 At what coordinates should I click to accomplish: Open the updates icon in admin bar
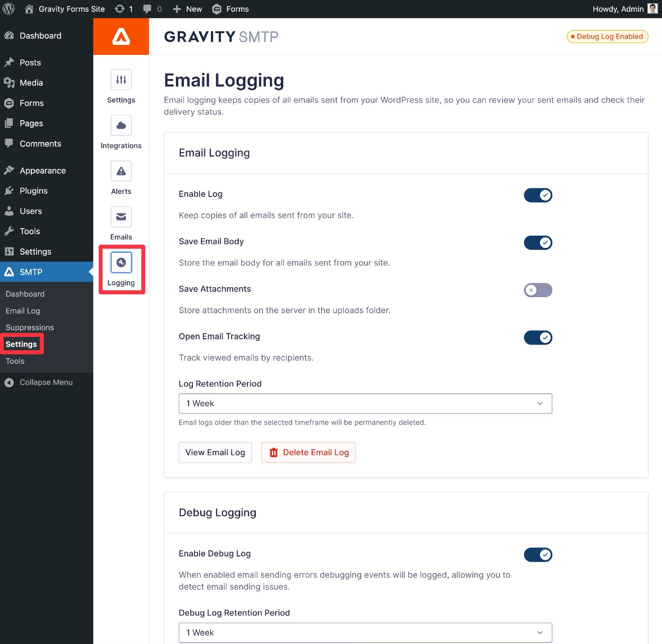pos(124,9)
